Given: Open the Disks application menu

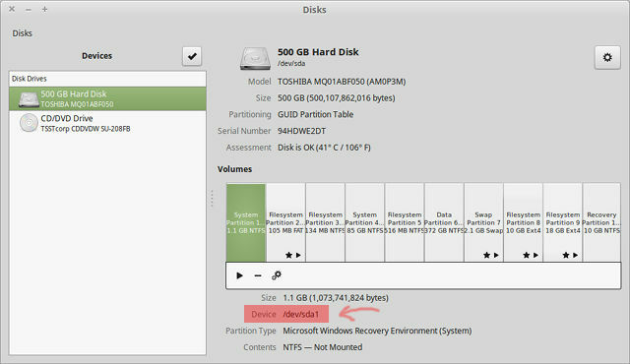Looking at the screenshot, I should [x=22, y=33].
